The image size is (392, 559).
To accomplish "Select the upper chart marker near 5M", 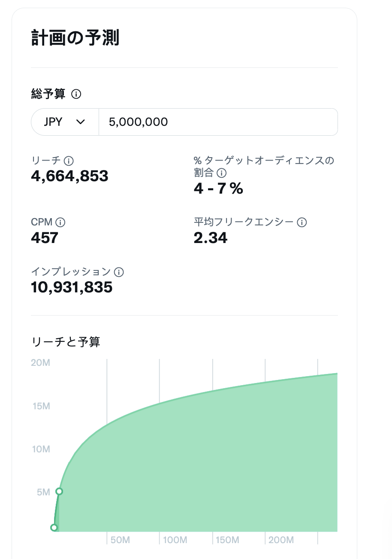I will 59,491.
